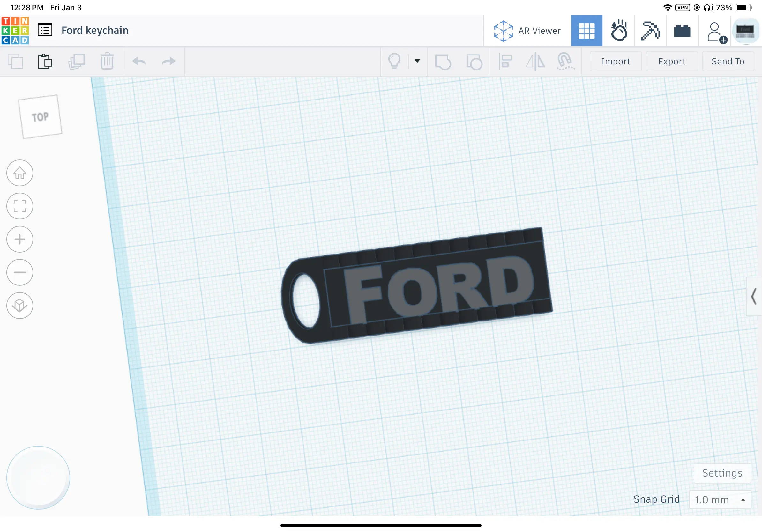Click the Paste clipboard icon

45,61
